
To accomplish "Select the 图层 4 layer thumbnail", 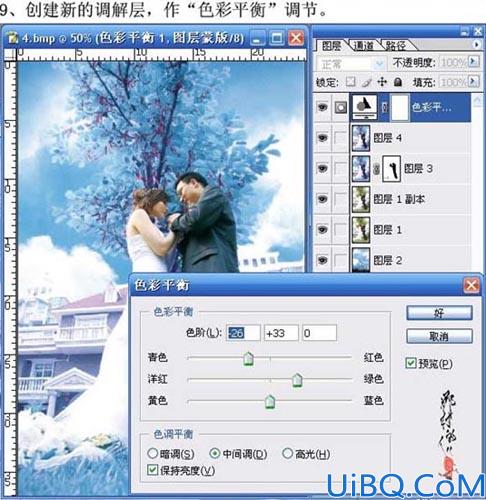I will (x=361, y=138).
